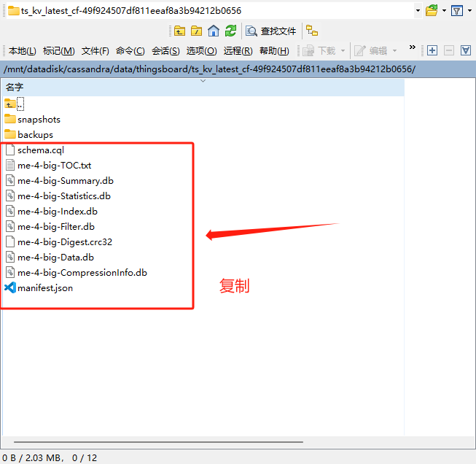Open the 会话(S) menu
The height and width of the screenshot is (464, 476).
(165, 51)
